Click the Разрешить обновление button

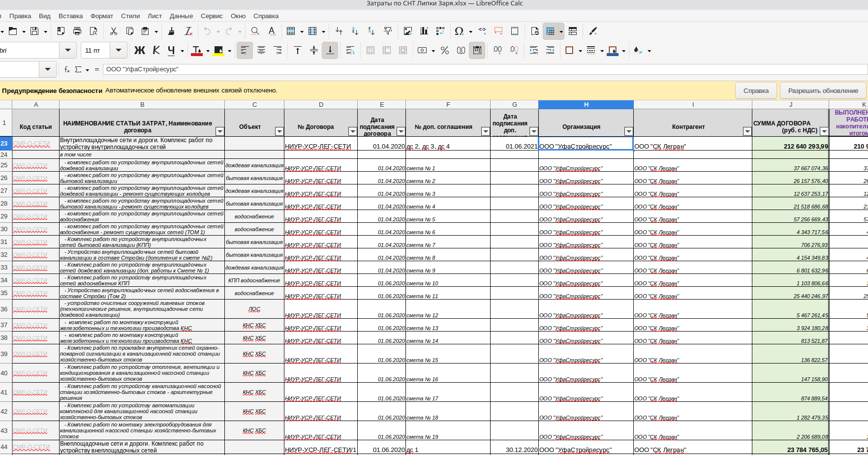(x=823, y=91)
